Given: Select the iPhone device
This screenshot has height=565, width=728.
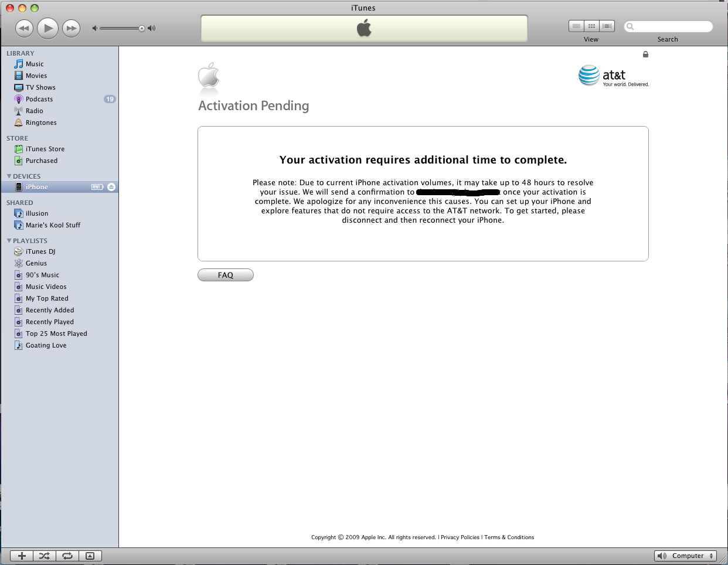Looking at the screenshot, I should pyautogui.click(x=59, y=187).
